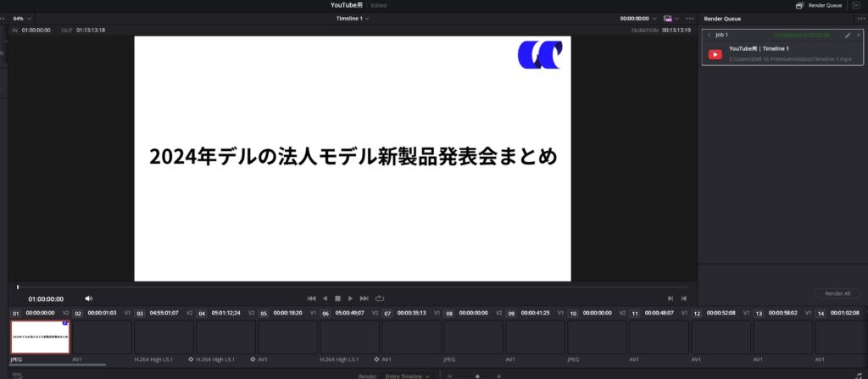
Task: Open the Timeline 1 selector dropdown
Action: pos(353,19)
